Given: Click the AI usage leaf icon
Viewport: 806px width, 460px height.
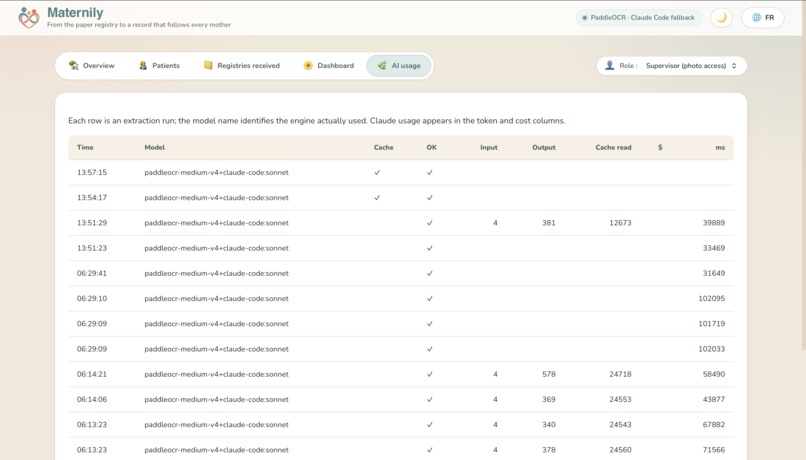Looking at the screenshot, I should point(382,65).
